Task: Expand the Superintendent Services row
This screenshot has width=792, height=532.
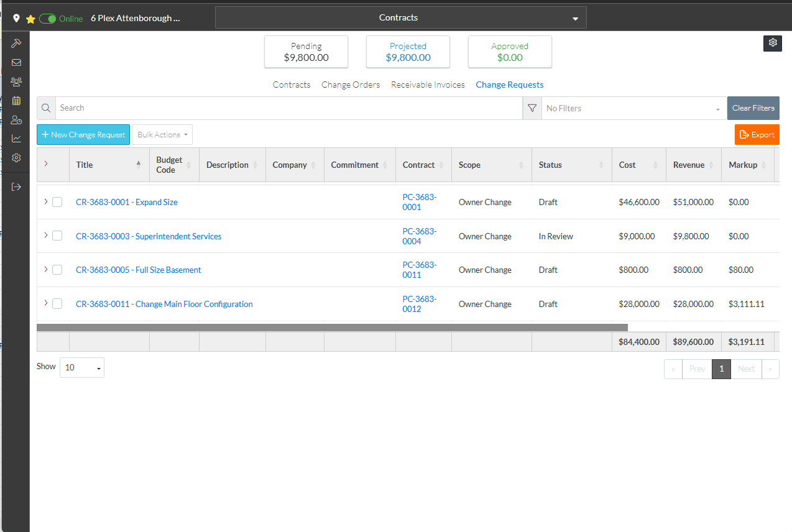Action: [x=45, y=236]
